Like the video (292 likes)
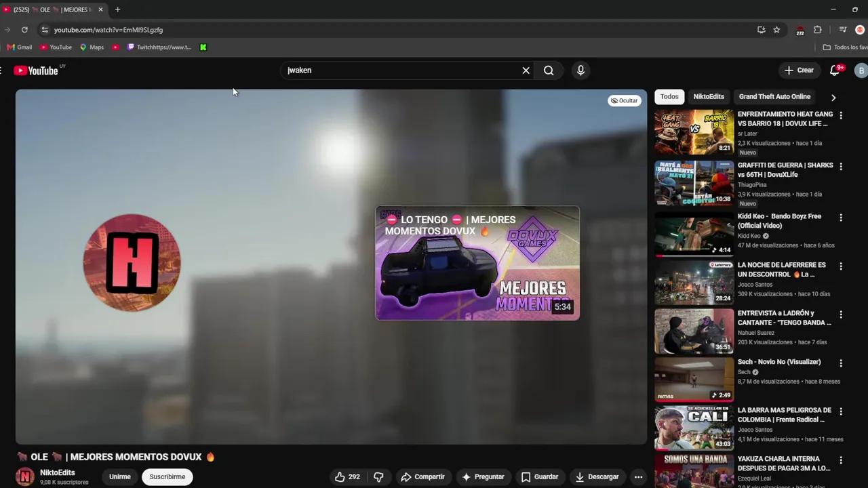Screen dimensions: 868x488 (347, 477)
